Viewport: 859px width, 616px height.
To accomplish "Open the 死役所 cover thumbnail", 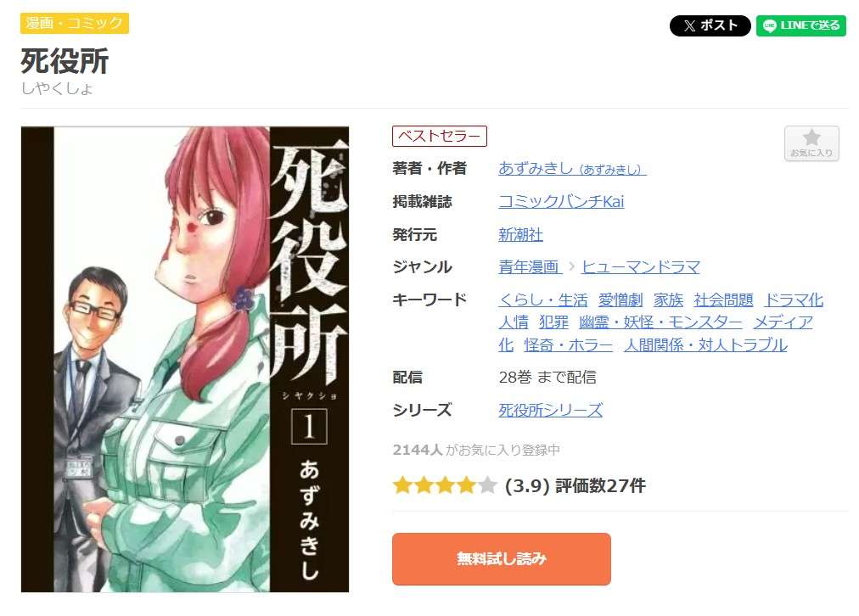I will pyautogui.click(x=185, y=359).
